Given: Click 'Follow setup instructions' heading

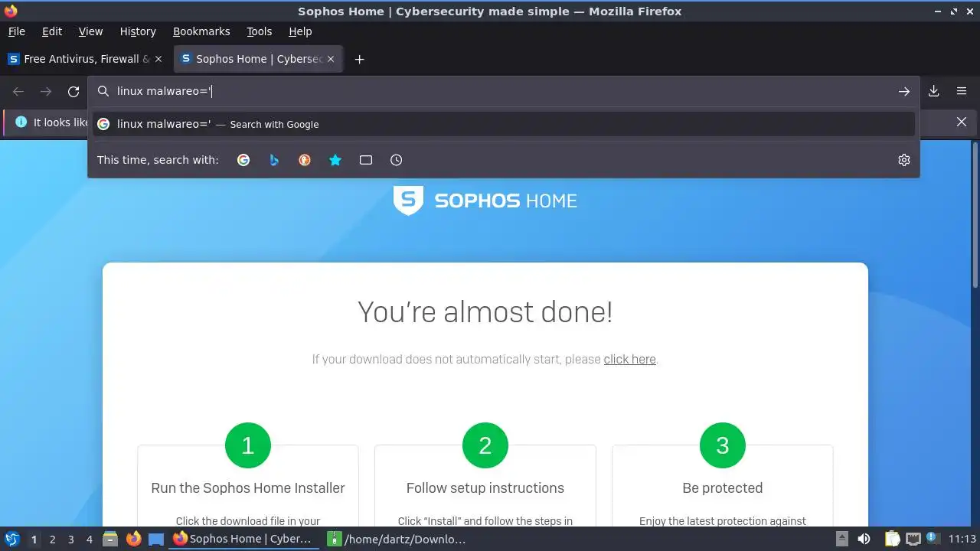Looking at the screenshot, I should click(485, 488).
